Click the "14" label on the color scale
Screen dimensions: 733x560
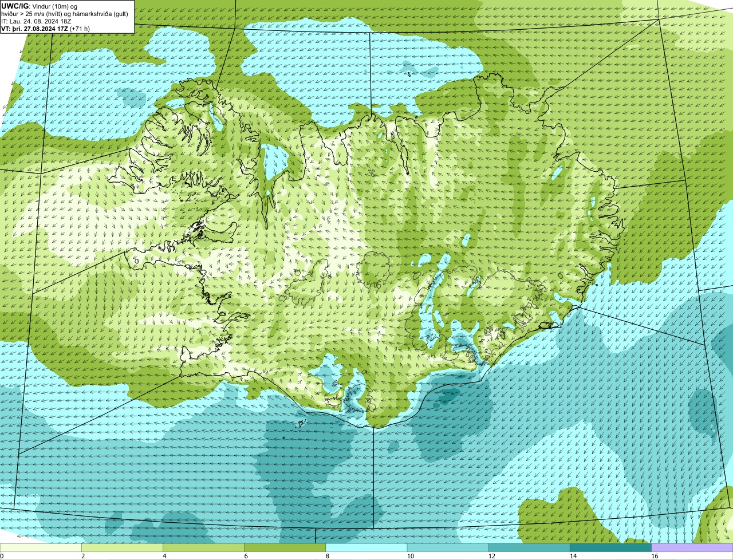(573, 556)
